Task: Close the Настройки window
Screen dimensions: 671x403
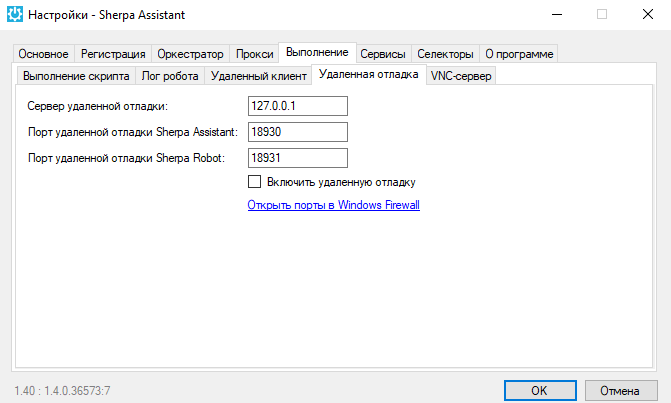Action: point(648,15)
